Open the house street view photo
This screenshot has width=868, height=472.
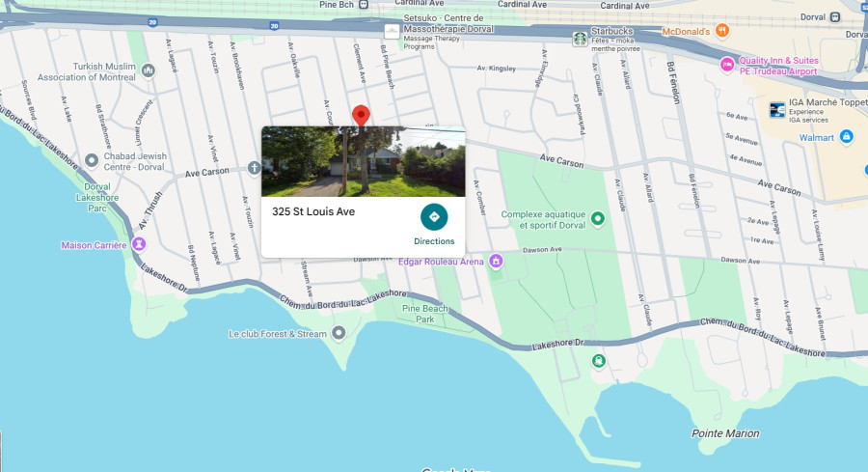364,161
